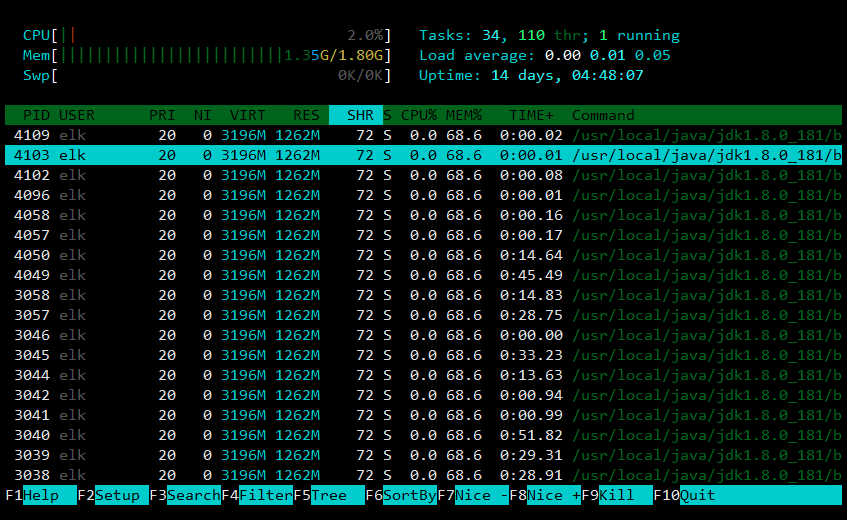847x520 pixels.
Task: Sort by the PID column header
Action: pyautogui.click(x=36, y=115)
